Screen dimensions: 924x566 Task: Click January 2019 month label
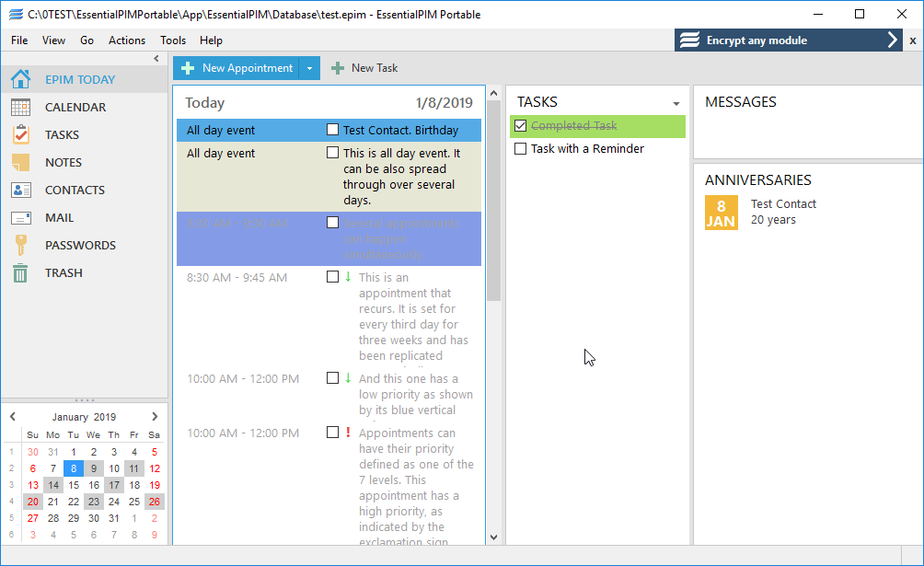84,417
